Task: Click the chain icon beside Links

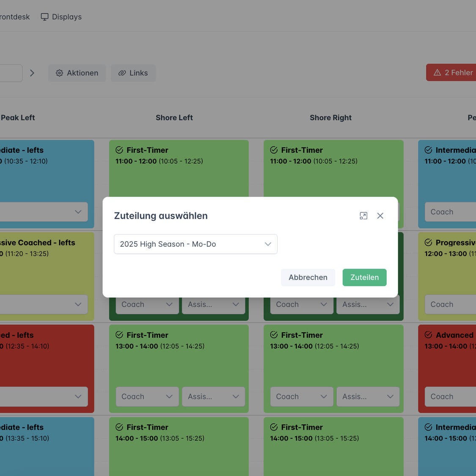Action: (122, 73)
